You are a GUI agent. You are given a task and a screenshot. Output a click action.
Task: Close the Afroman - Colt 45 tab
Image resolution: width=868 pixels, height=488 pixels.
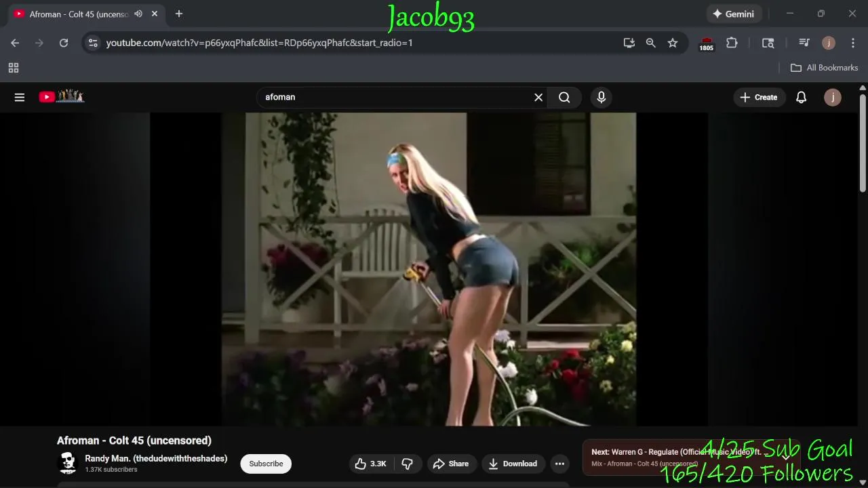(155, 14)
